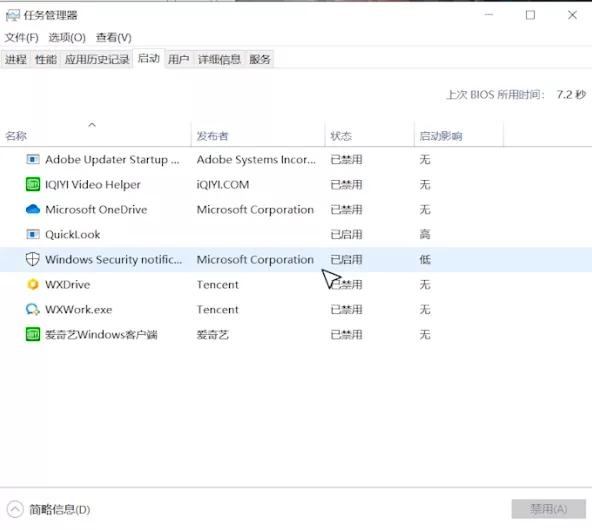Viewport: 592px width, 530px height.
Task: Select the 爱奇艺Windows客户端 entry name
Action: pyautogui.click(x=101, y=334)
